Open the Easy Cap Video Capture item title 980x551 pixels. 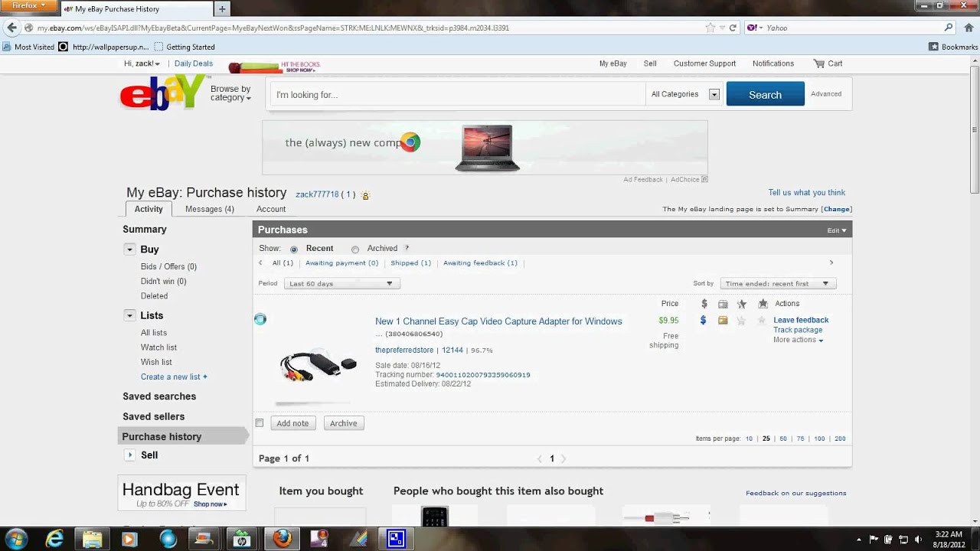[498, 321]
